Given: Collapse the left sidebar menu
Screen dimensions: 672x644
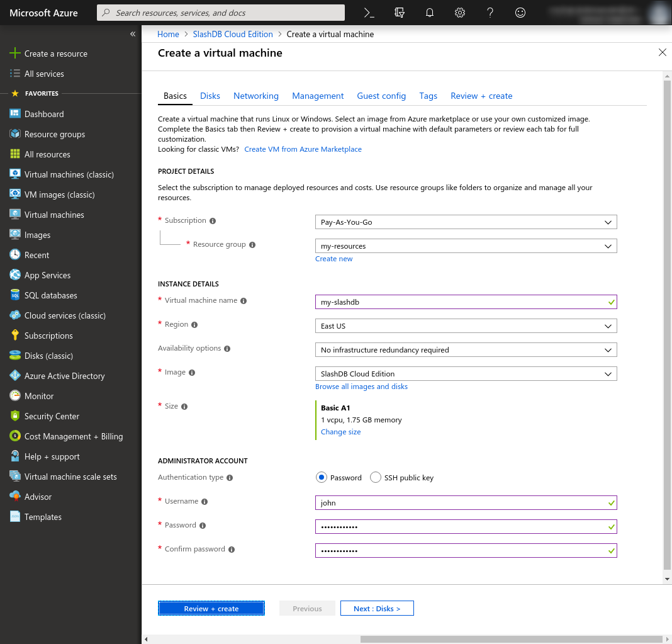Looking at the screenshot, I should click(133, 34).
